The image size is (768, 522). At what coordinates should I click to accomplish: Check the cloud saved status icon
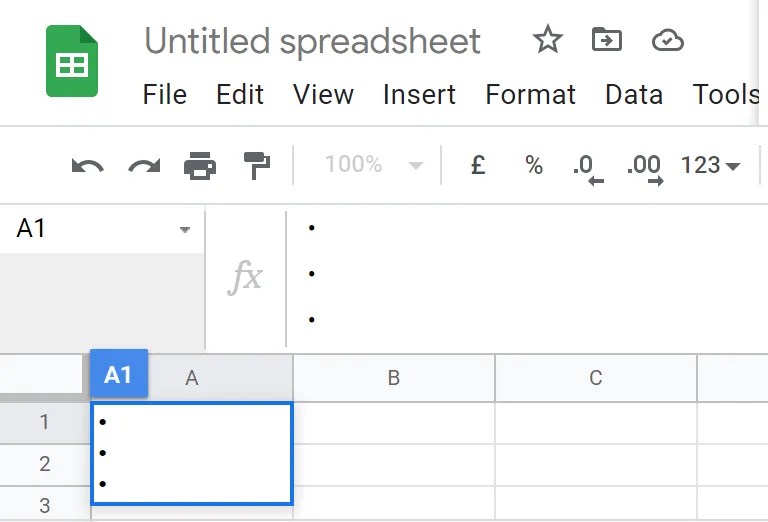pyautogui.click(x=668, y=40)
